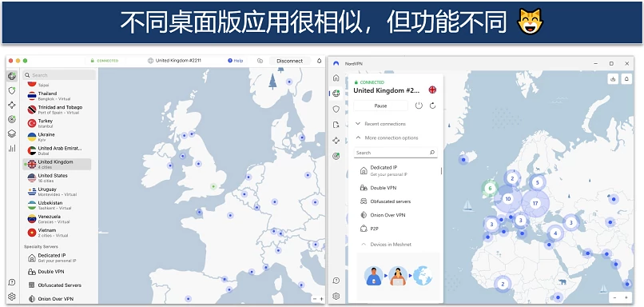
Task: Collapse Devices in Meshnet section
Action: click(x=386, y=244)
